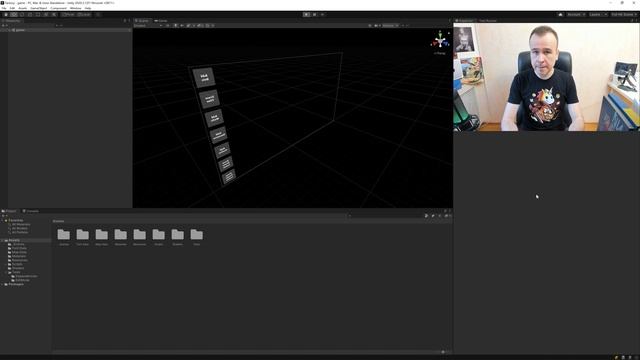Open Scene camera settings icon

[376, 25]
